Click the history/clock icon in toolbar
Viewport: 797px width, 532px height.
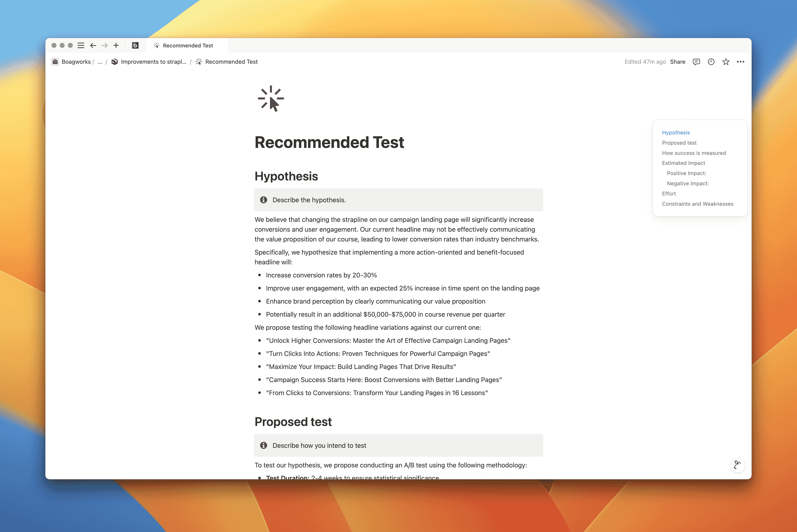(711, 62)
